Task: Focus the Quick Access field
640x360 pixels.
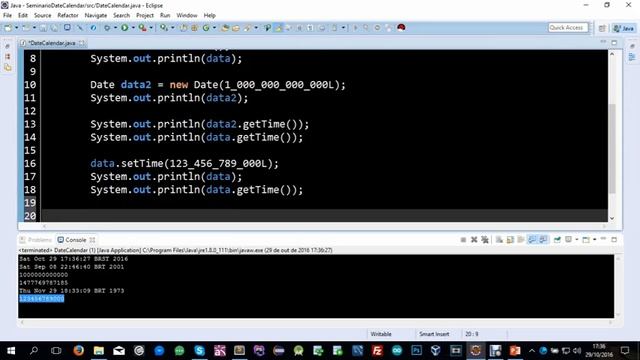Action: (568, 28)
